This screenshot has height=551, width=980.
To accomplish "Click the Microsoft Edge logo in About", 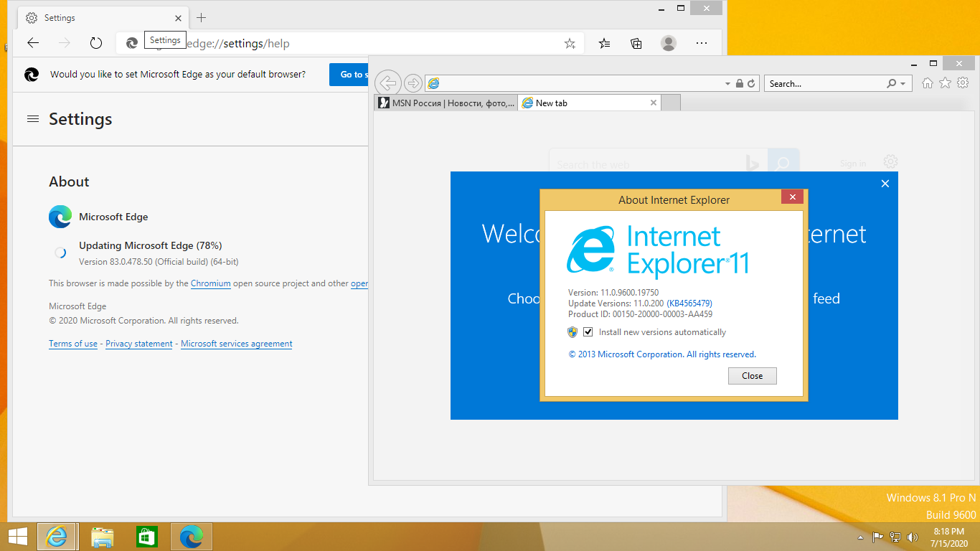I will pos(60,217).
